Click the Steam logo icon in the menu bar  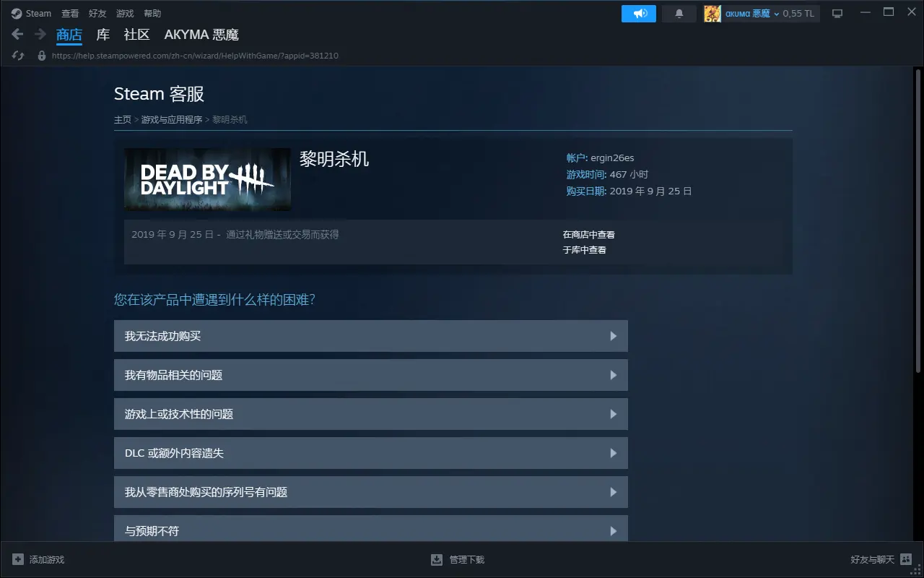(17, 13)
